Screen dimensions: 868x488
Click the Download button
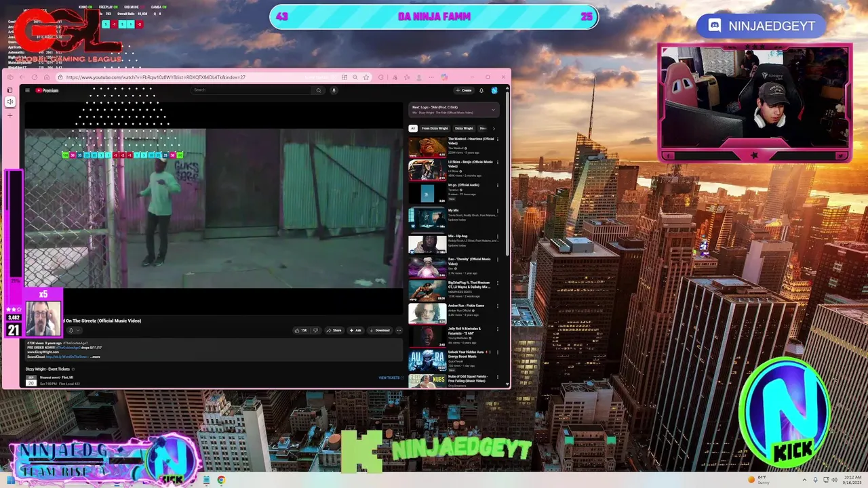click(380, 330)
